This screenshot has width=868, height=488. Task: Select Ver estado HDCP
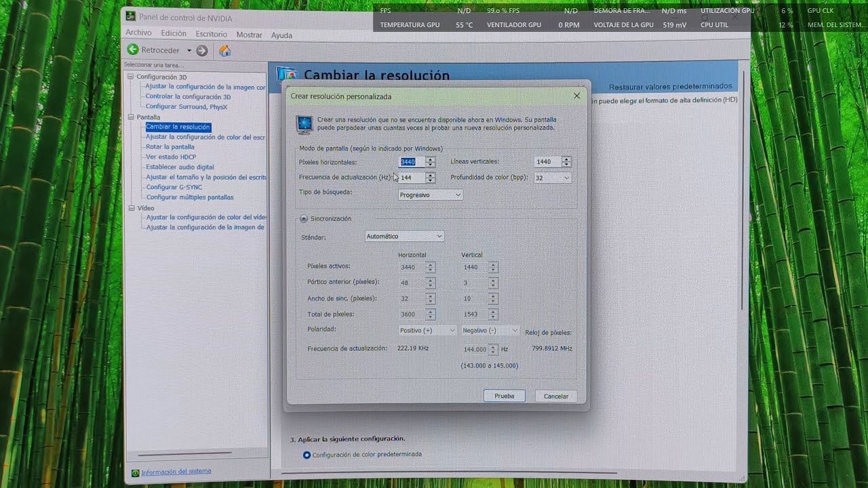tap(171, 157)
